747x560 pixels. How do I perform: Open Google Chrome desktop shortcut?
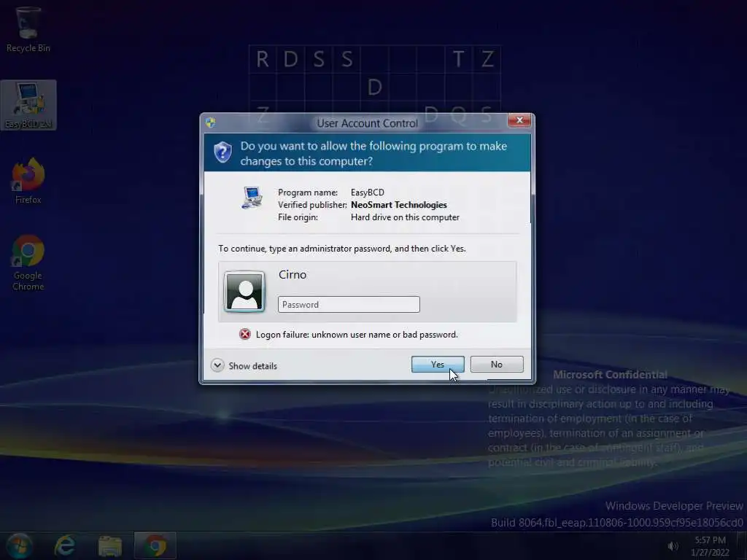tap(28, 262)
